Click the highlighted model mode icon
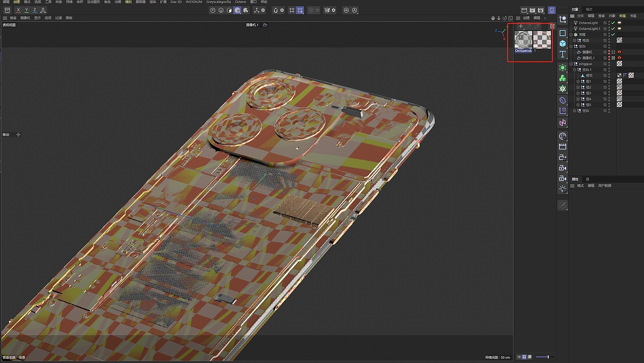This screenshot has width=644, height=363. [x=237, y=10]
